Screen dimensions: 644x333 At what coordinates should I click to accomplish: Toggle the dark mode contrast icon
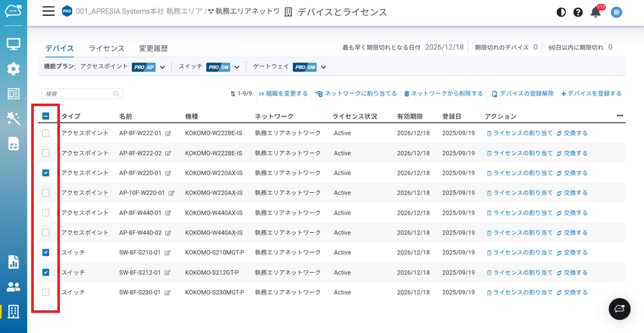point(561,13)
